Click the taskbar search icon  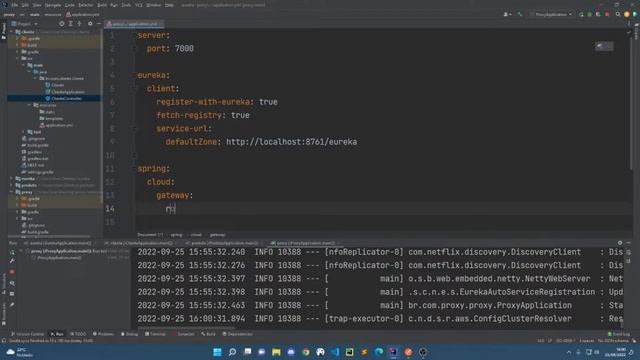[x=232, y=352]
